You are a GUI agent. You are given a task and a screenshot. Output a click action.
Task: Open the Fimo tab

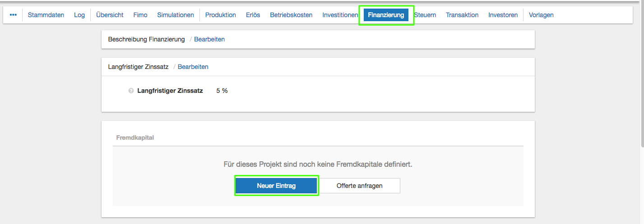tap(140, 15)
